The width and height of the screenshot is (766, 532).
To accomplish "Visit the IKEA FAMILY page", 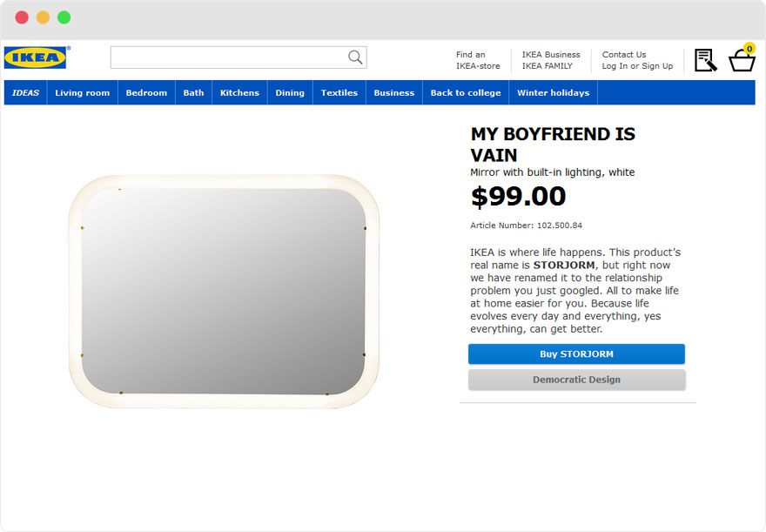I will tap(547, 66).
